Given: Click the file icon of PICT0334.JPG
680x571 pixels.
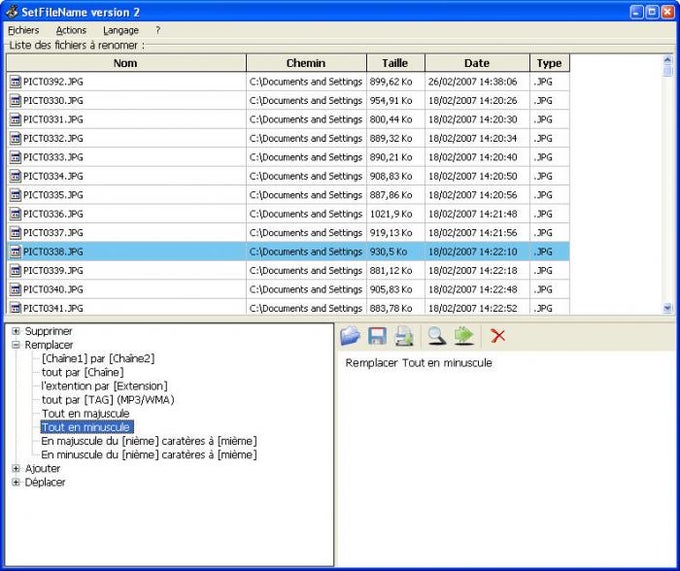Looking at the screenshot, I should pyautogui.click(x=16, y=176).
